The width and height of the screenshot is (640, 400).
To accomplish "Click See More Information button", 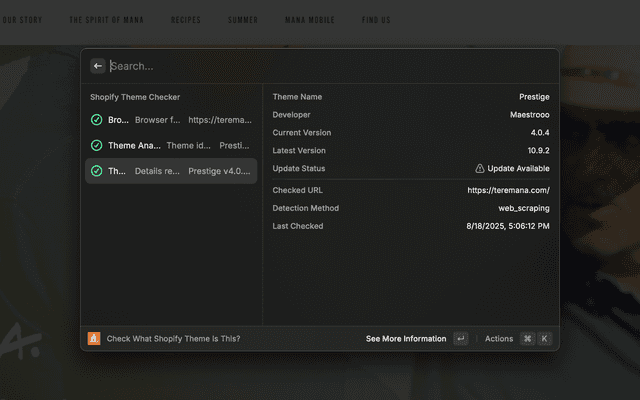I will [x=406, y=339].
